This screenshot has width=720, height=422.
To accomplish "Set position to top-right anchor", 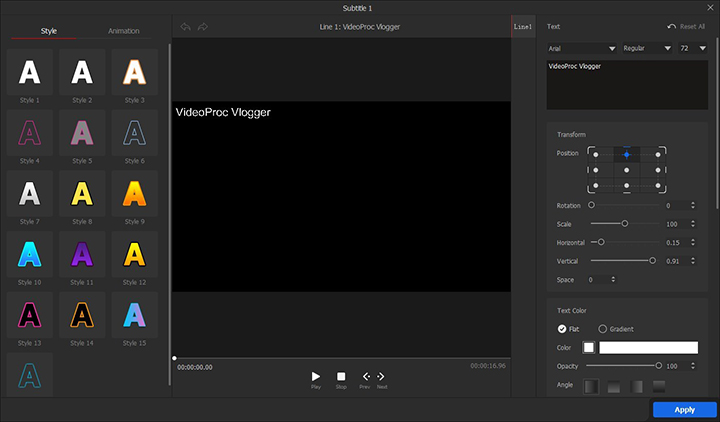I will pyautogui.click(x=658, y=155).
